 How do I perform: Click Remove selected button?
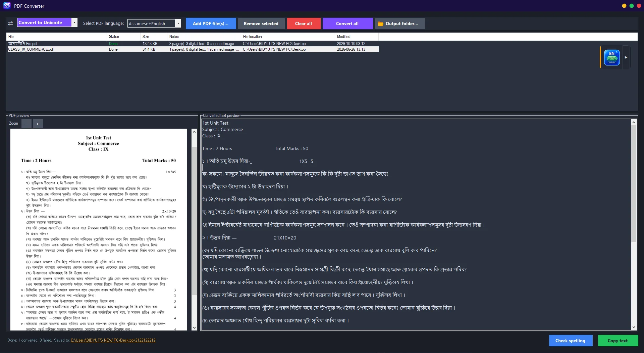[261, 24]
